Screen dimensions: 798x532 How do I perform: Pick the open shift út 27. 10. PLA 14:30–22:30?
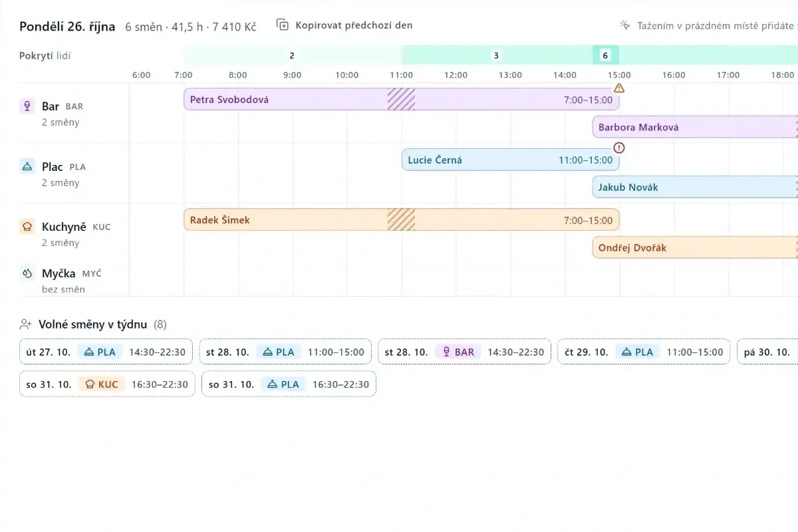coord(106,352)
